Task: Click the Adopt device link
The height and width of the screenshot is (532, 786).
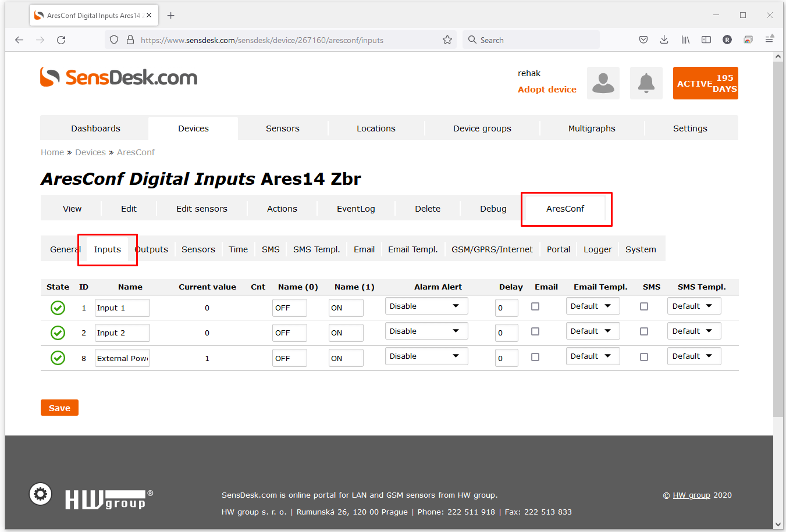Action: (547, 90)
